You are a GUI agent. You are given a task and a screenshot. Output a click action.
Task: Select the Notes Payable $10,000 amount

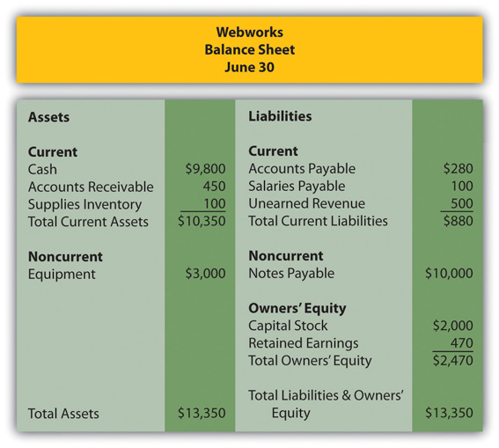coord(449,274)
